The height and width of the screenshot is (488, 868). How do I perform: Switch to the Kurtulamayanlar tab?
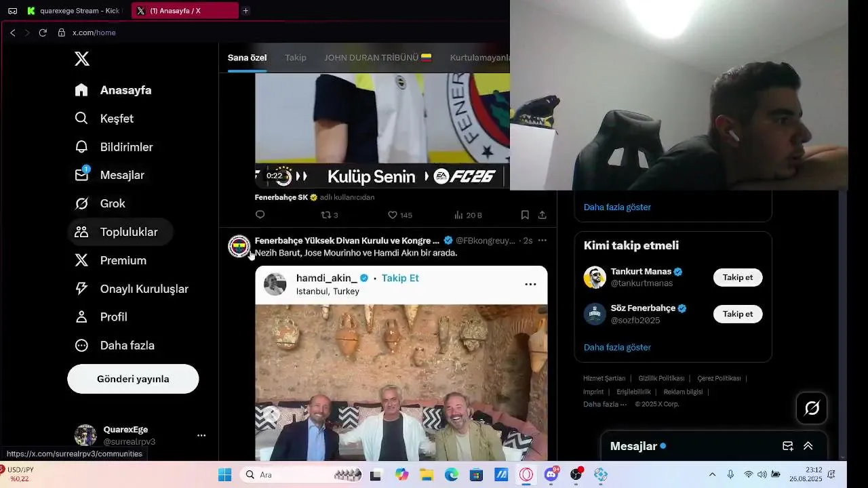coord(479,58)
